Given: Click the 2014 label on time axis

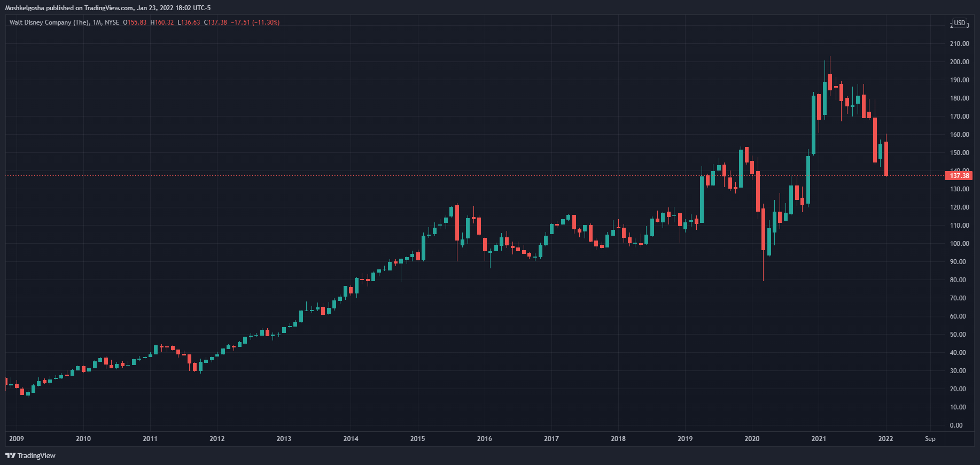Looking at the screenshot, I should tap(351, 439).
